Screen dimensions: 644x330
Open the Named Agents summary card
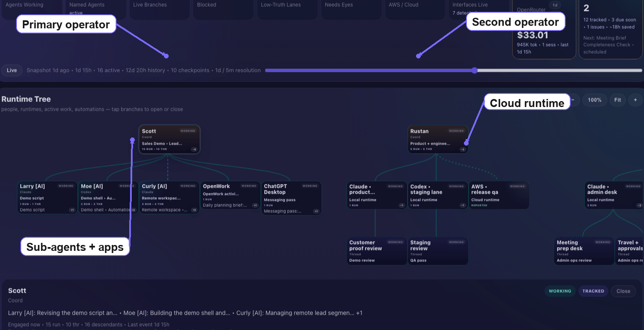pos(96,9)
